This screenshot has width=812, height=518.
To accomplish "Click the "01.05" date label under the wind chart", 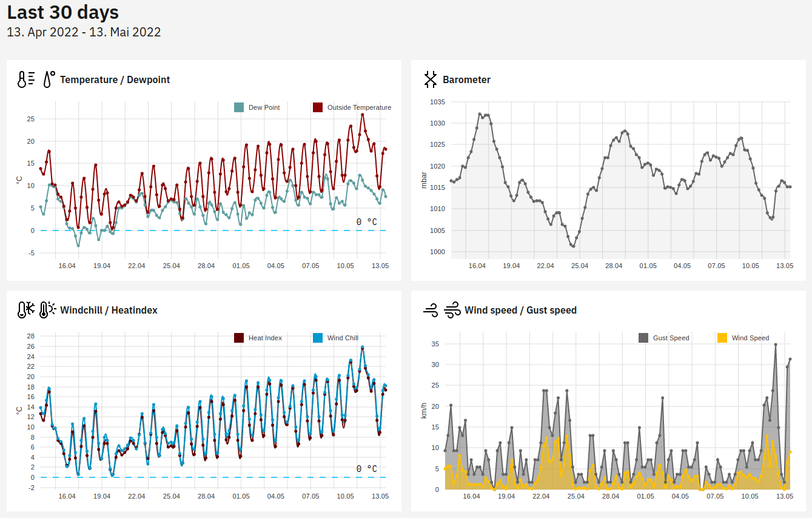I will [646, 496].
